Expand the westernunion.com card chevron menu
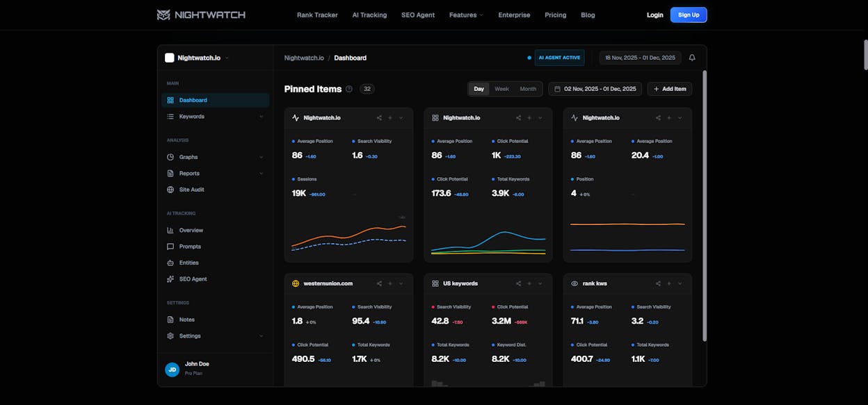This screenshot has width=868, height=405. (401, 283)
